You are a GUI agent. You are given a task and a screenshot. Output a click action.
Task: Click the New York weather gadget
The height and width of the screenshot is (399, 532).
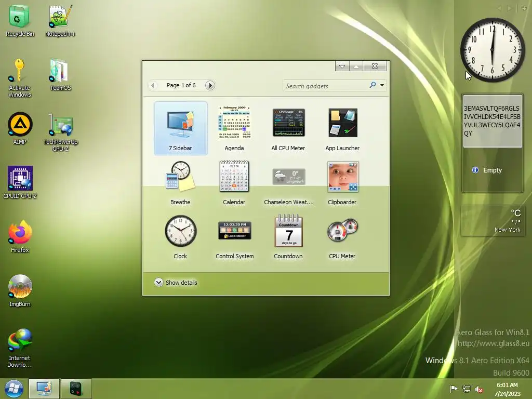point(493,220)
